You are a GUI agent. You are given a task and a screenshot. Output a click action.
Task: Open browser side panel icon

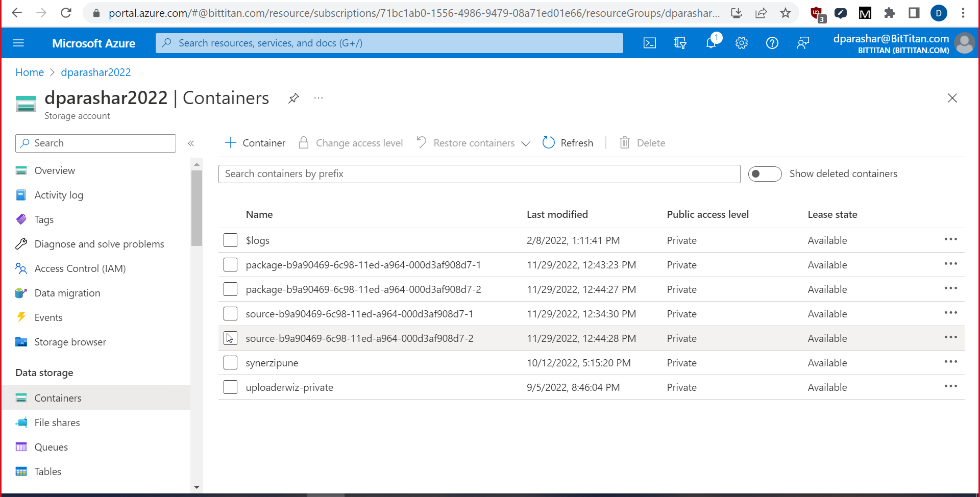click(x=914, y=13)
